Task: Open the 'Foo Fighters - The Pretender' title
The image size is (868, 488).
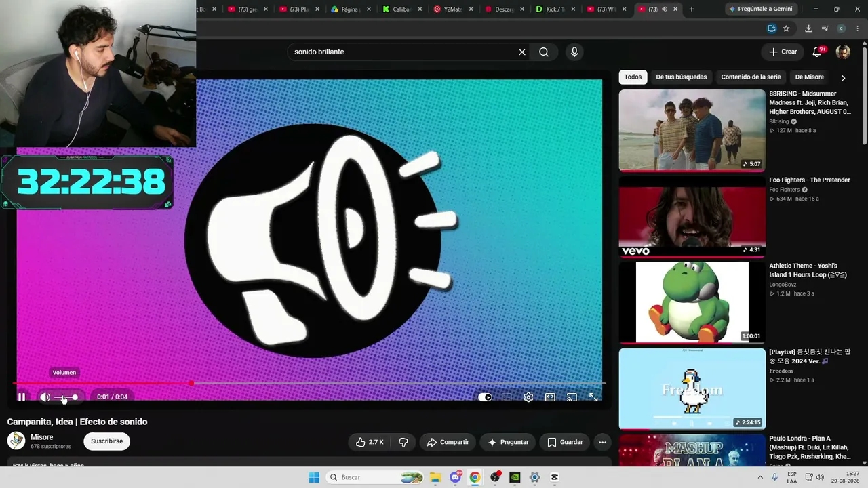Action: 810,180
